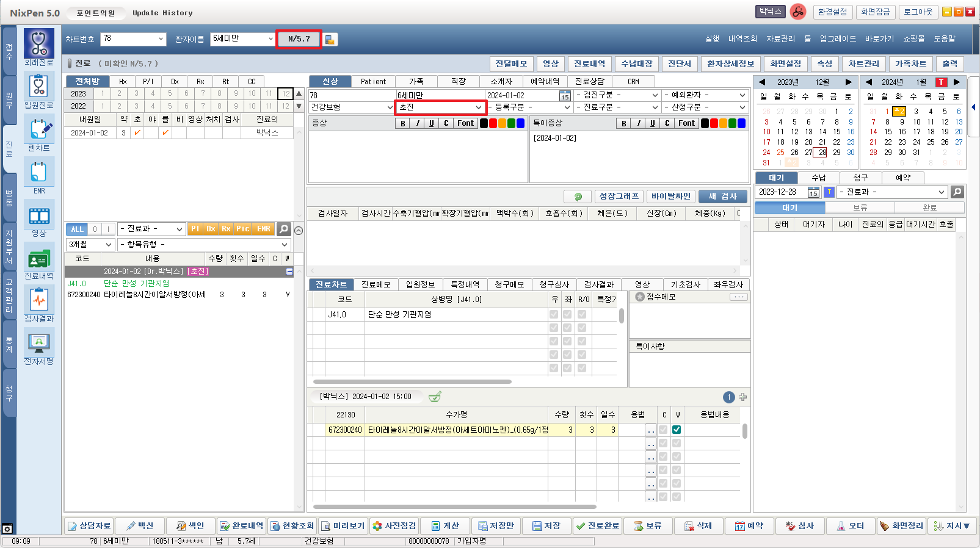The image size is (980, 548).
Task: Open the EMR sidebar icon
Action: 39,172
